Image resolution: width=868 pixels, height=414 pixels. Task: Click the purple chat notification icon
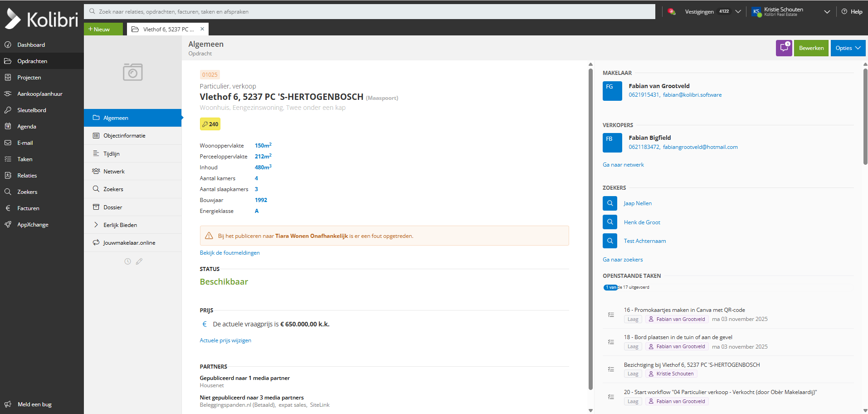point(783,48)
